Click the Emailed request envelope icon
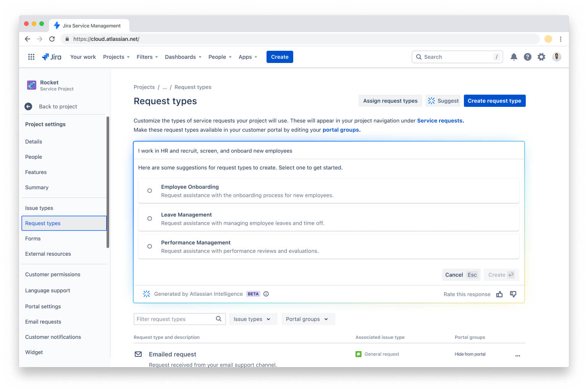588x390 pixels. coord(138,354)
